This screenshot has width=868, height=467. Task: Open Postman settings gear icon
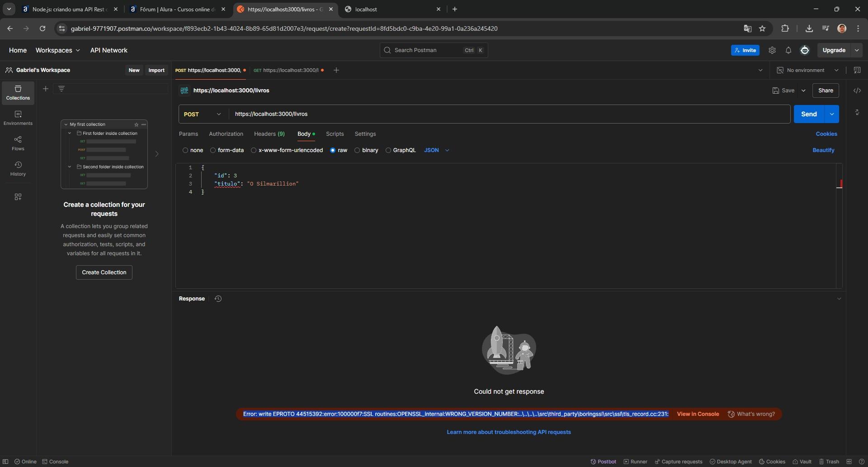coord(772,50)
